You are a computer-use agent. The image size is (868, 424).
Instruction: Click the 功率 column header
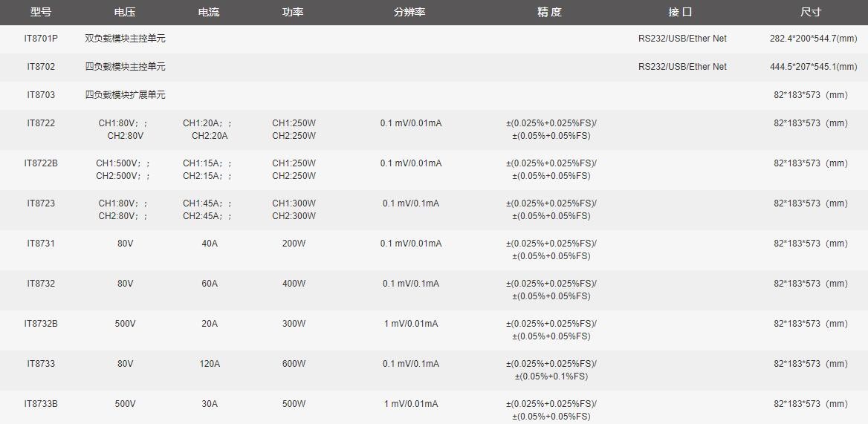tap(293, 12)
